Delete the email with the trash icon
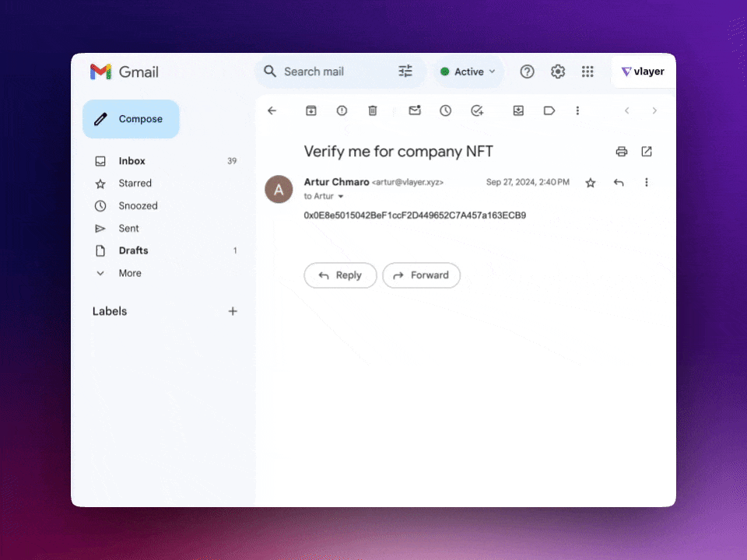747x560 pixels. click(x=373, y=111)
